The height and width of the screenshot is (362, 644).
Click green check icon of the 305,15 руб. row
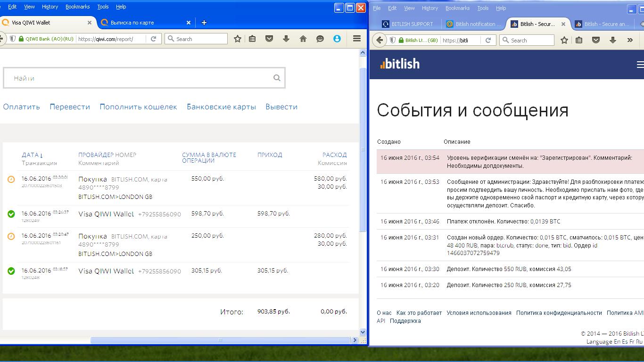point(11,271)
